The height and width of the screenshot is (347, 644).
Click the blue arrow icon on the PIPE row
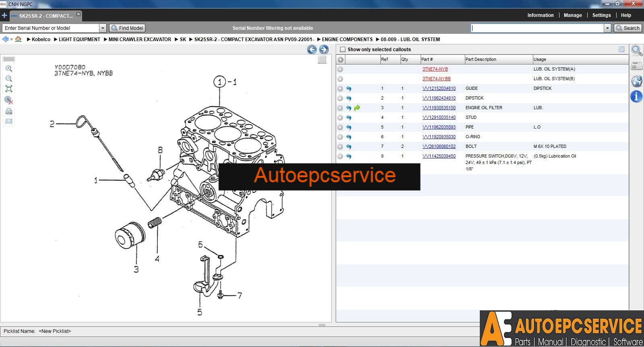349,127
